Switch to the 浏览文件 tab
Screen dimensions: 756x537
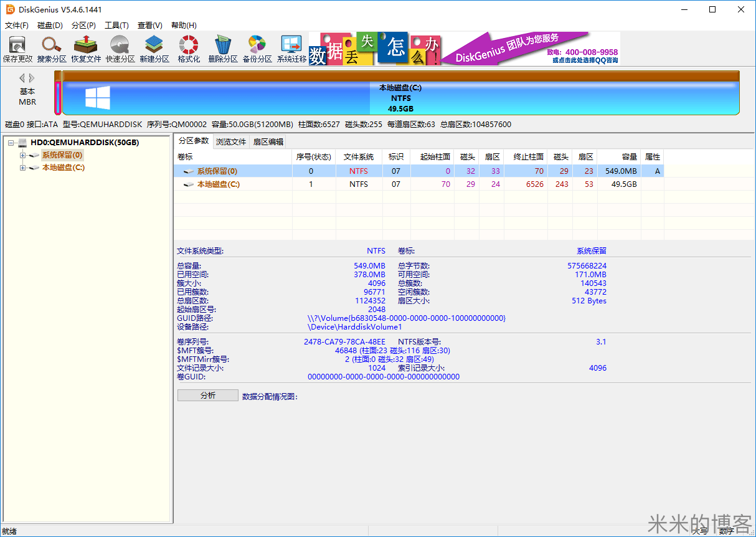click(231, 141)
